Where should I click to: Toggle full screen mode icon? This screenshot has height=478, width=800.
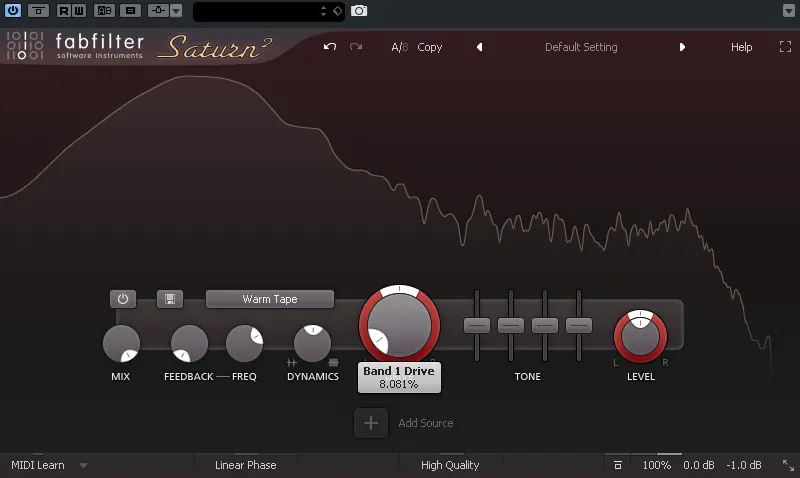pos(786,47)
